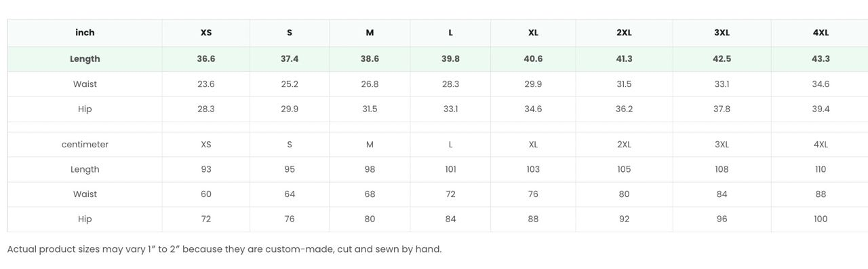
Task: Select Hip value 34.6 under XL
Action: click(x=533, y=109)
